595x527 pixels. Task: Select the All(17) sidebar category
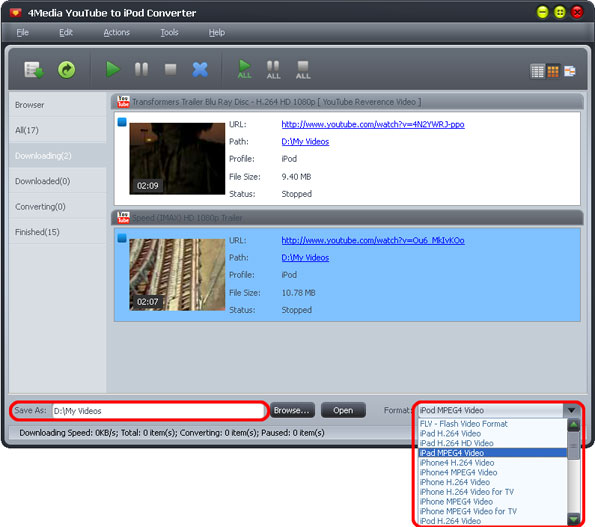click(x=57, y=130)
